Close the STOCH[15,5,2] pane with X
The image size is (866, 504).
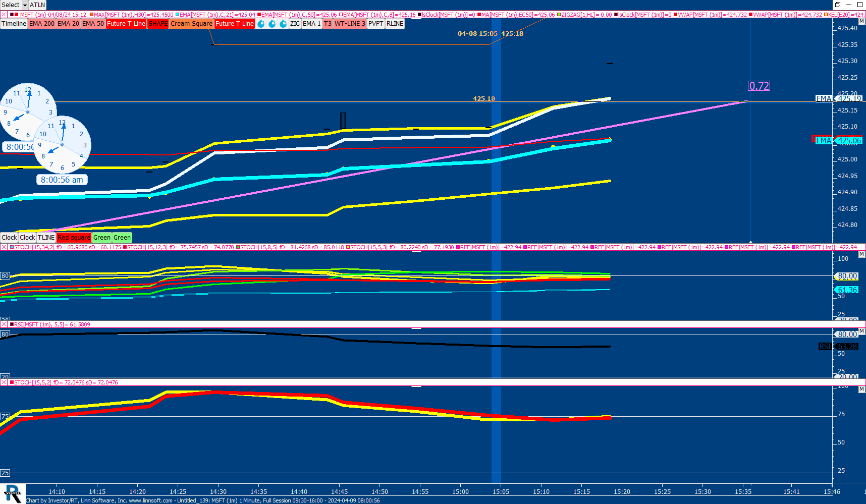[x=4, y=382]
